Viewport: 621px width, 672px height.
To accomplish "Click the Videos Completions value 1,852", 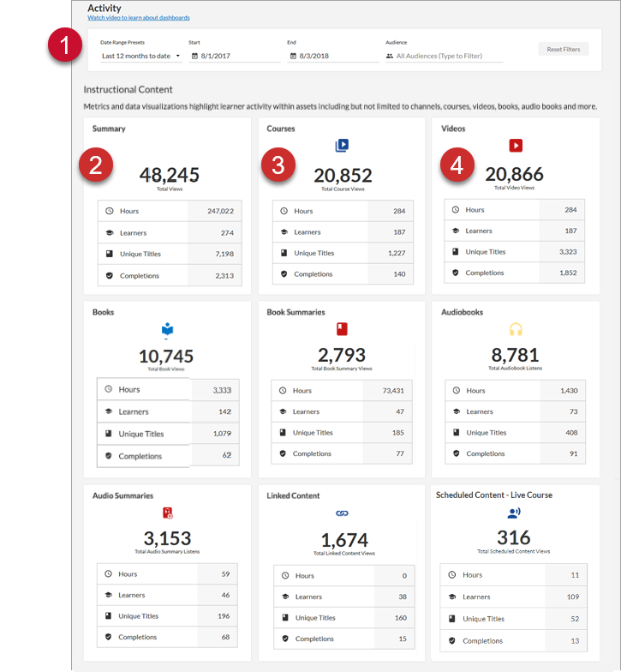I will pos(568,273).
